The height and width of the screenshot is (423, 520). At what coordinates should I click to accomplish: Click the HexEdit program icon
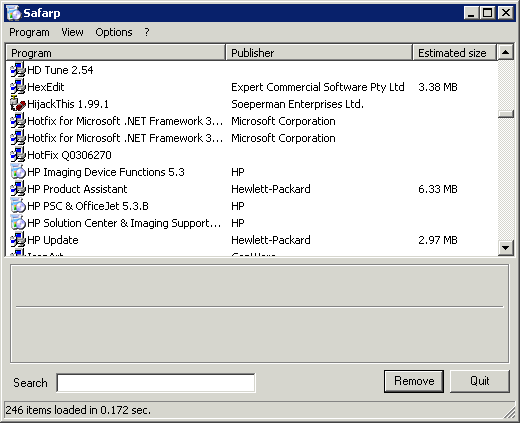coord(18,87)
